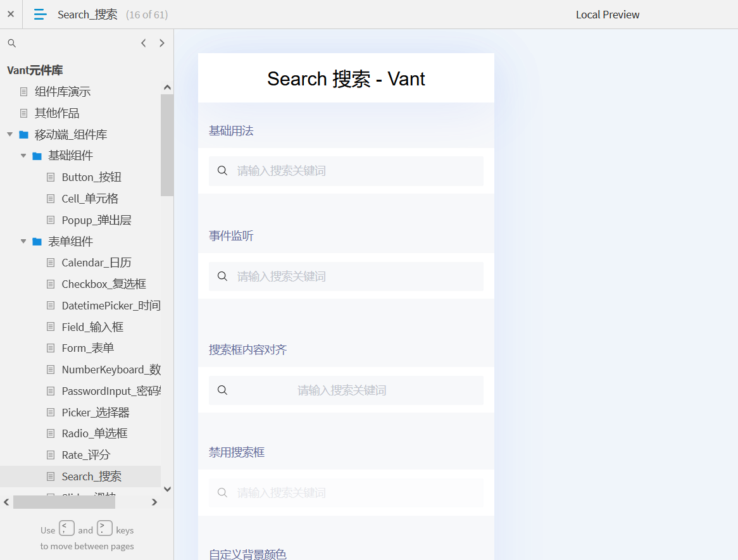Go to next page with right chevron
The image size is (738, 560).
[x=162, y=43]
